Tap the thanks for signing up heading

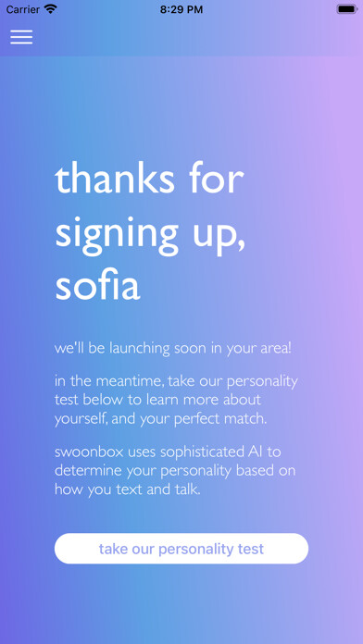pyautogui.click(x=150, y=232)
